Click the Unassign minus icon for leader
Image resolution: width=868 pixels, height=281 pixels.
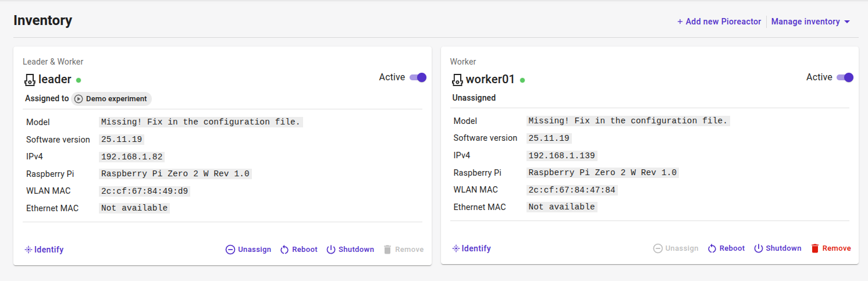pos(230,250)
